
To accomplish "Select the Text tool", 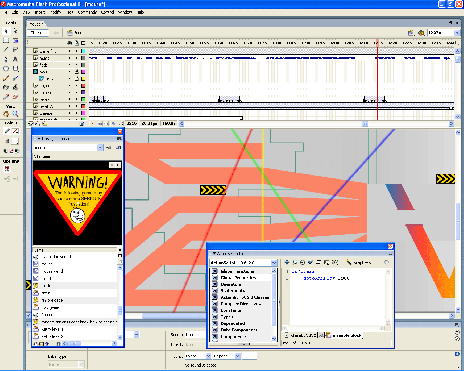I will pos(15,59).
